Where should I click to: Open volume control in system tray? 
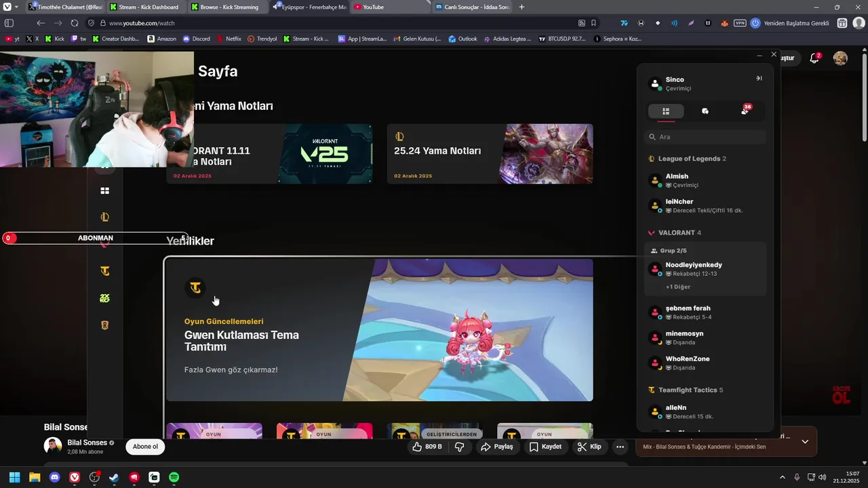(x=822, y=477)
